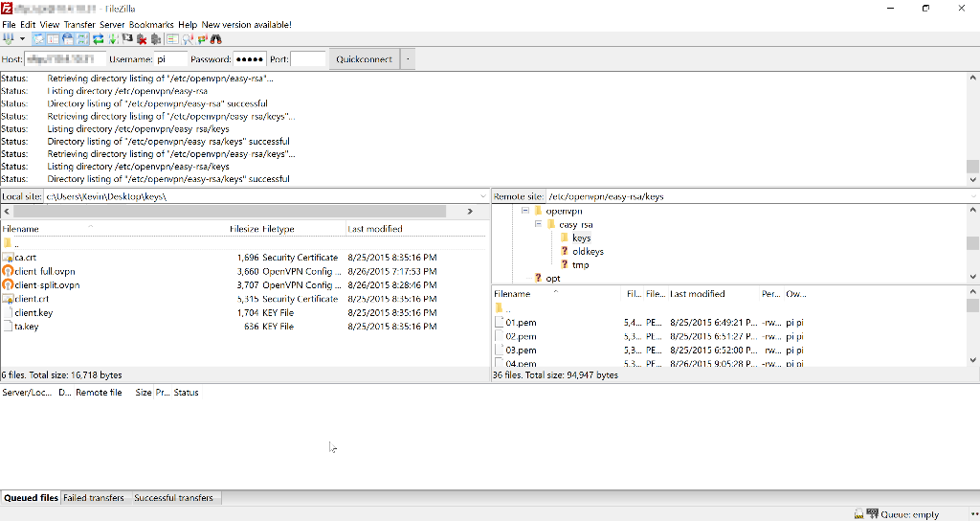This screenshot has width=980, height=521.
Task: Sort remote files by Last modified
Action: coord(698,294)
